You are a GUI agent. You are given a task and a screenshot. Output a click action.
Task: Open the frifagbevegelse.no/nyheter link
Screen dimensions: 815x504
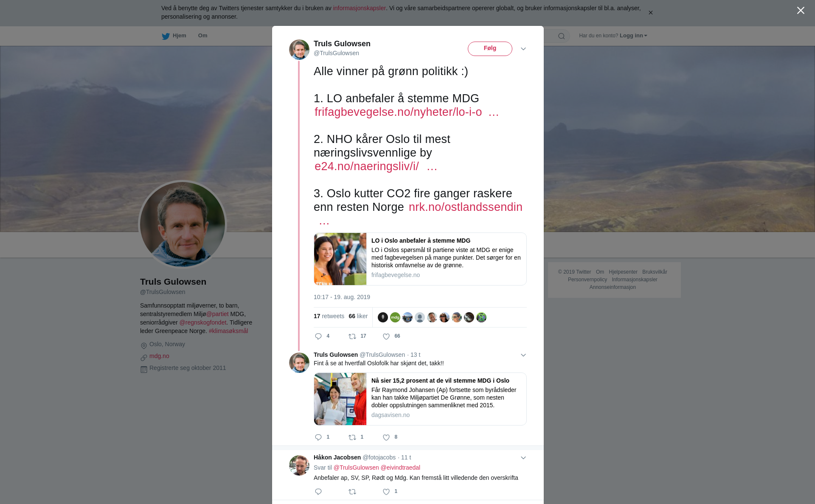406,112
